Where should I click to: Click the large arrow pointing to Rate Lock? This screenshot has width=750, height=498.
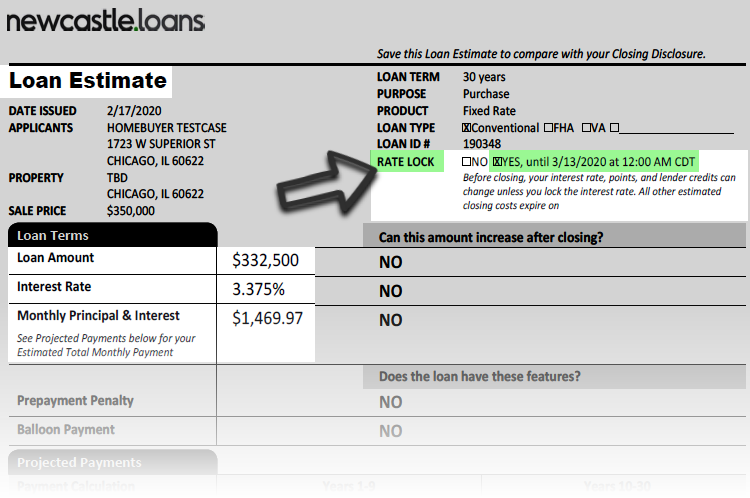328,182
